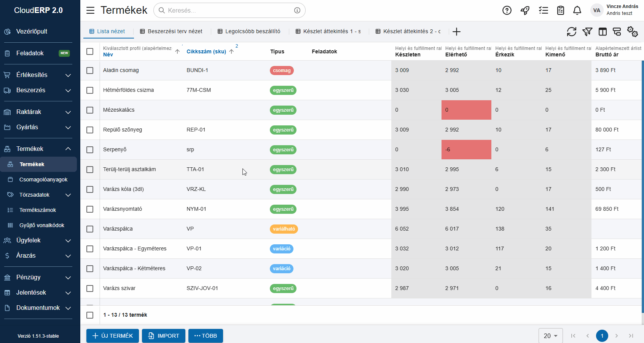The image size is (644, 343).
Task: Tick the select-all header checkbox
Action: click(x=90, y=51)
